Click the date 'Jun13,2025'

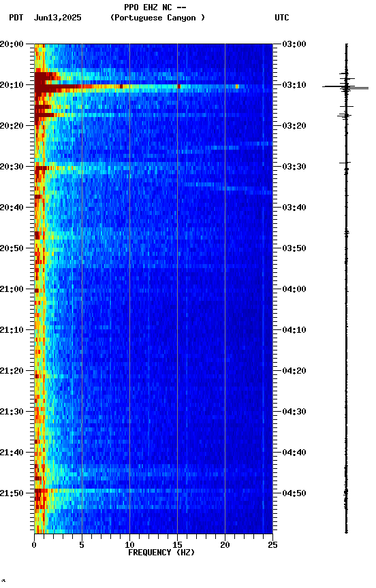tap(57, 18)
